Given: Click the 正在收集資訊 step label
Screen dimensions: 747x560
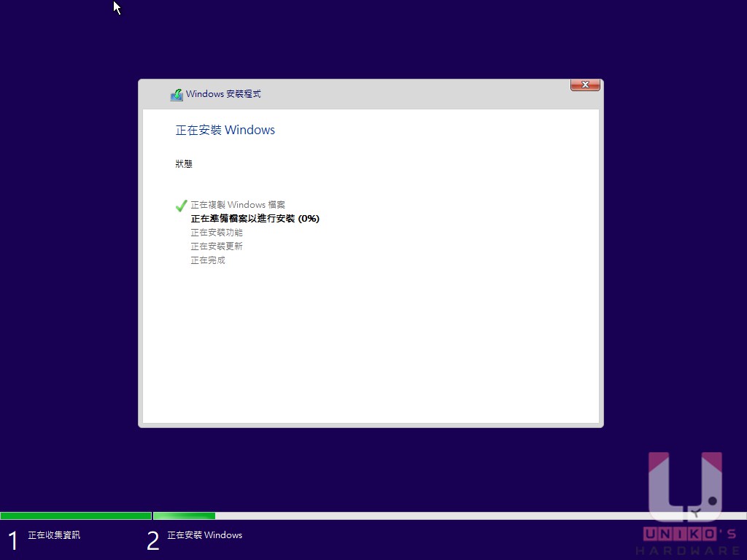Looking at the screenshot, I should coord(54,535).
